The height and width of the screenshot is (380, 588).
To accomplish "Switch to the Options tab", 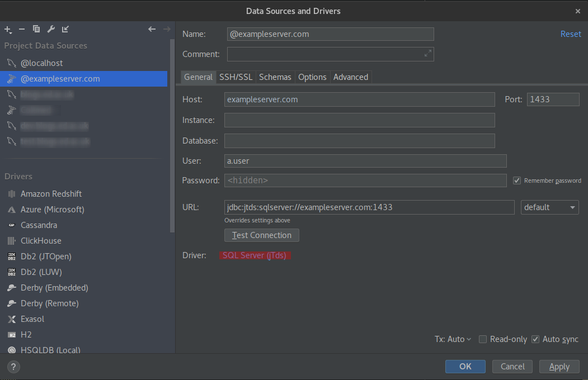I will [312, 77].
